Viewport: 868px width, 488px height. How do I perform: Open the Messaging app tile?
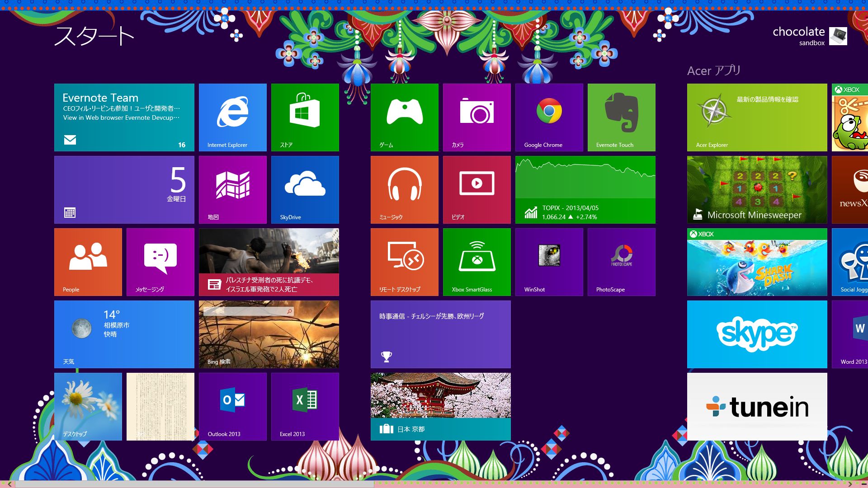(160, 262)
